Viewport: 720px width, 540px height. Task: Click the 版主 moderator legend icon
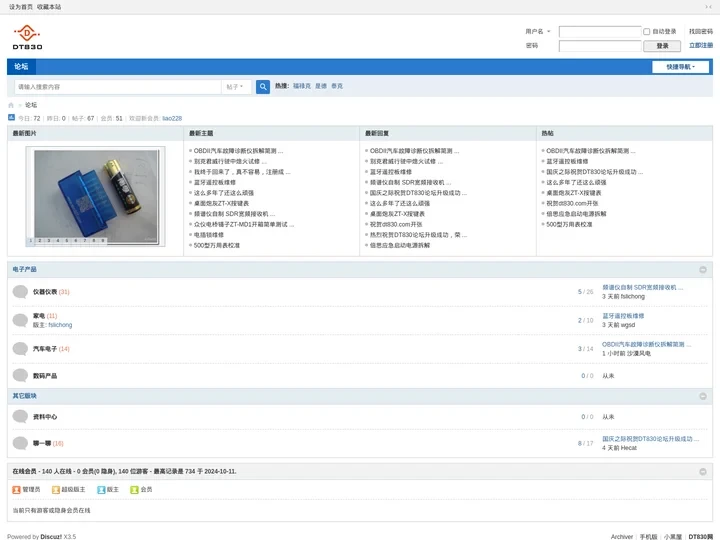(x=101, y=489)
